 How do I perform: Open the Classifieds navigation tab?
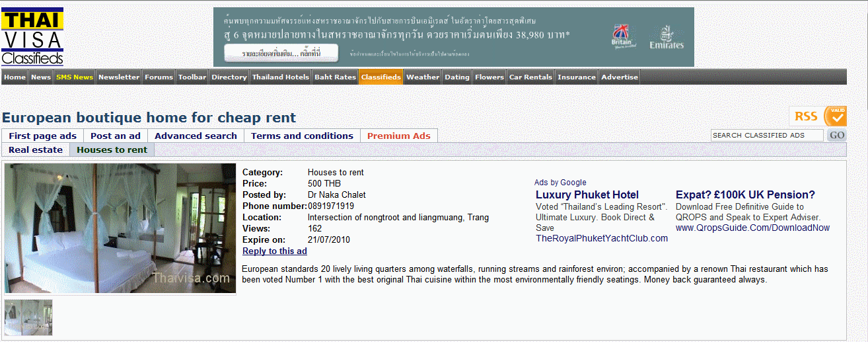click(380, 77)
